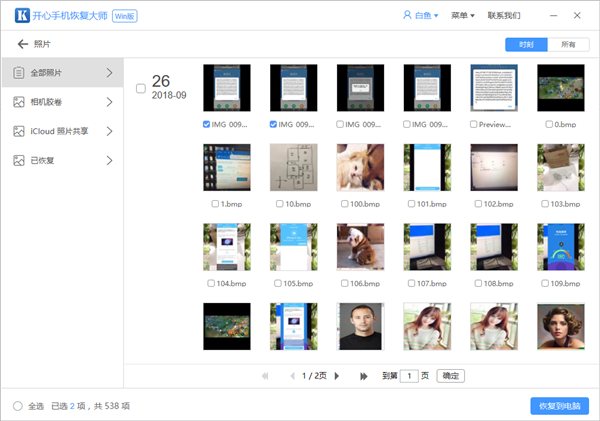Click the back arrow next to 照片
600x421 pixels.
(23, 44)
